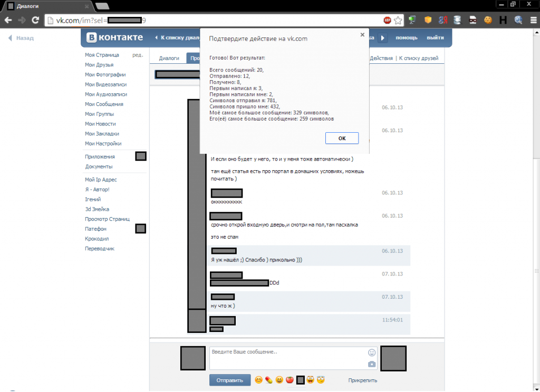540x392 pixels.
Task: Open the Действия actions dropdown
Action: [381, 58]
